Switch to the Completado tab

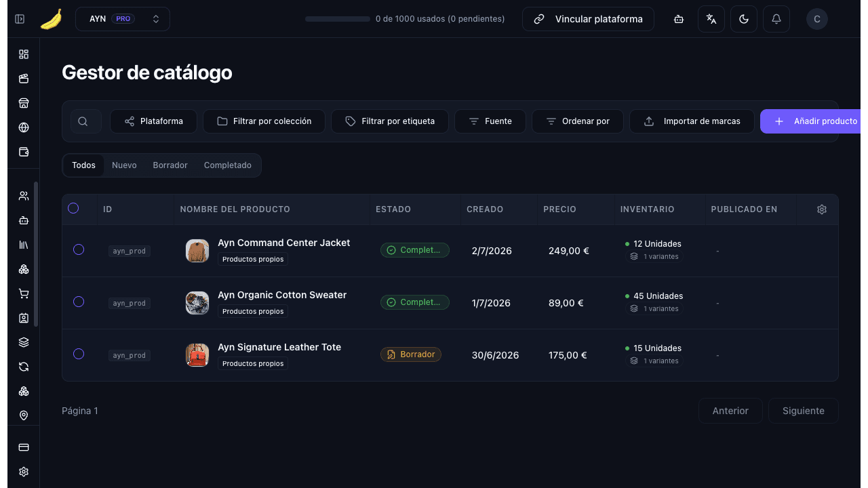pyautogui.click(x=228, y=165)
